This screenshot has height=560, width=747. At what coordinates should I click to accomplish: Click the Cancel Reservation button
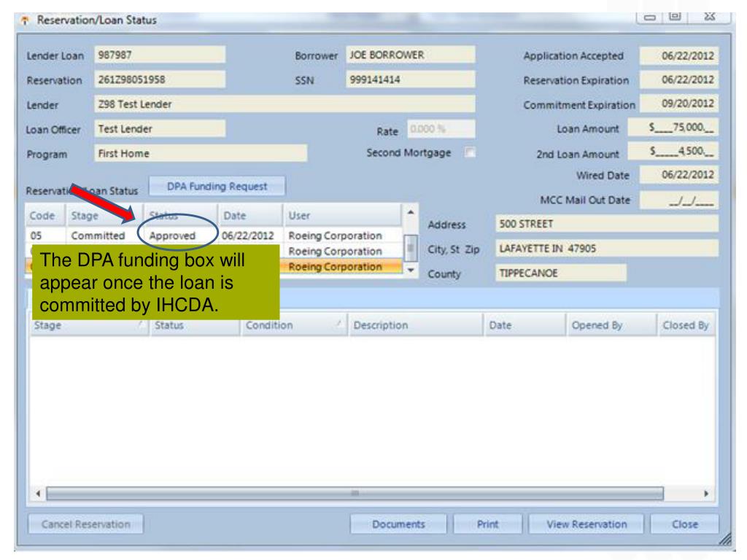coord(86,524)
